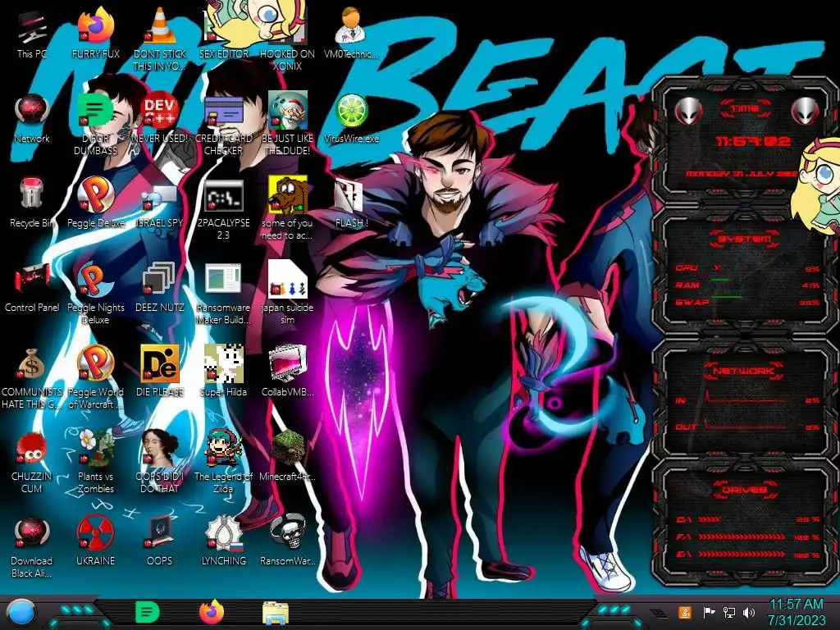Click the NETWORK header in the widget

coord(743,371)
